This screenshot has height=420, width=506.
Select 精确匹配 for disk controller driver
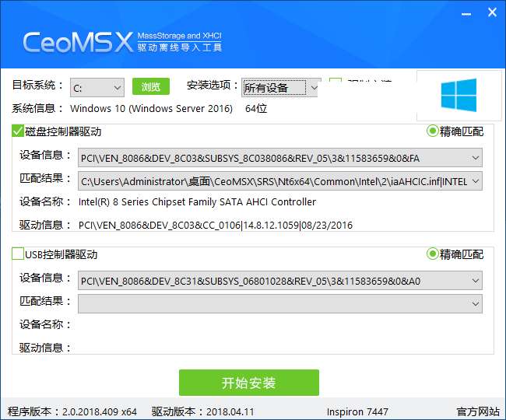coord(432,131)
